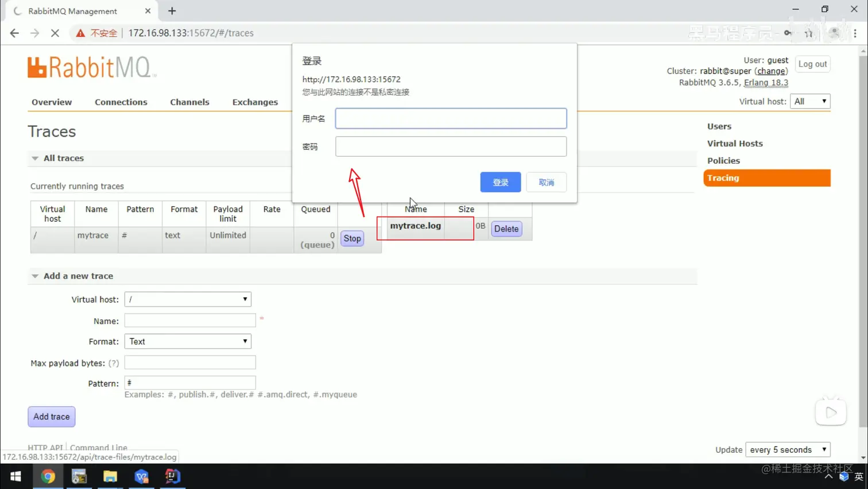868x489 pixels.
Task: Open the Update interval dropdown
Action: tap(788, 449)
